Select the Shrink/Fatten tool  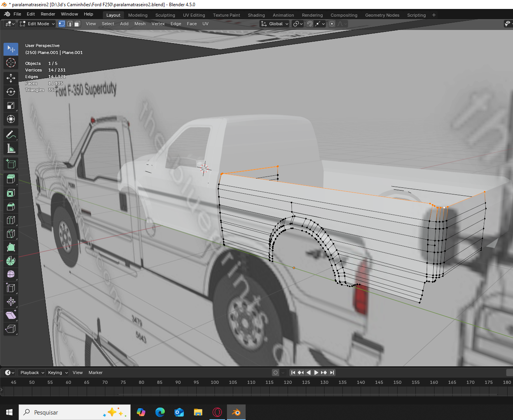click(11, 302)
